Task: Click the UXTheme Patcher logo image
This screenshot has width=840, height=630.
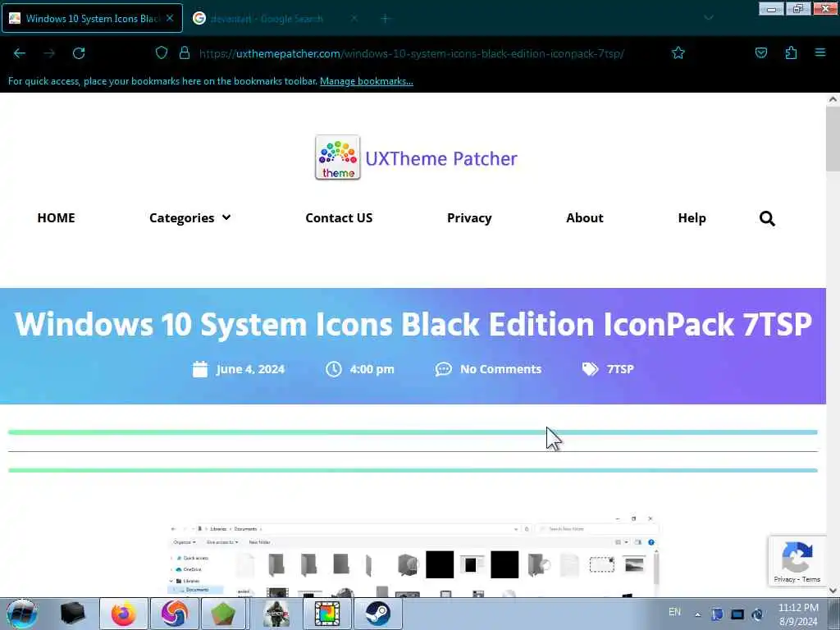Action: [x=337, y=157]
